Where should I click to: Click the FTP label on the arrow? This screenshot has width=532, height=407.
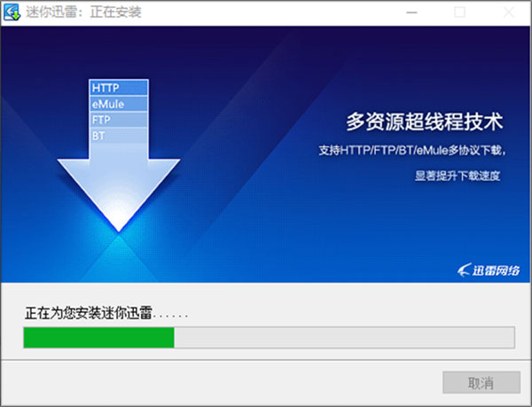119,120
